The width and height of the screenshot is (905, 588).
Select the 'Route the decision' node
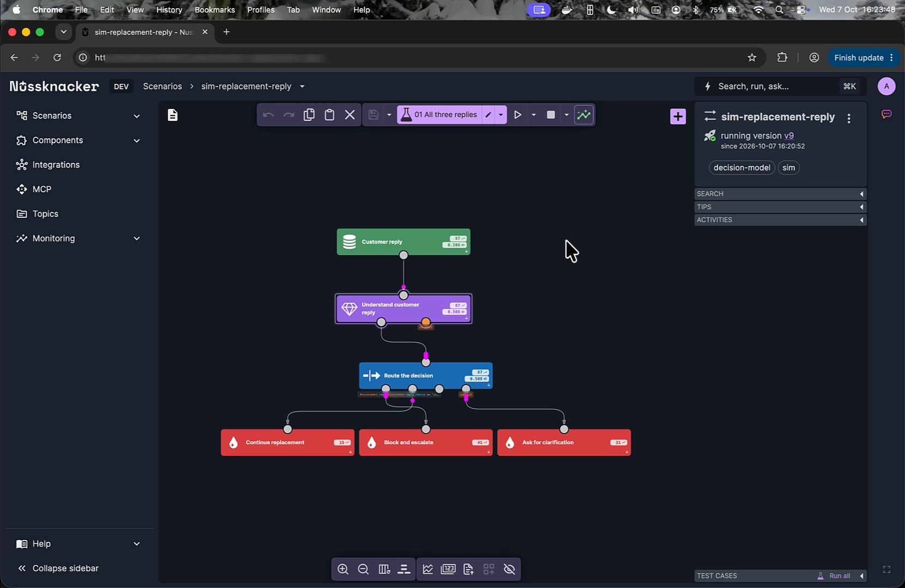pos(426,376)
